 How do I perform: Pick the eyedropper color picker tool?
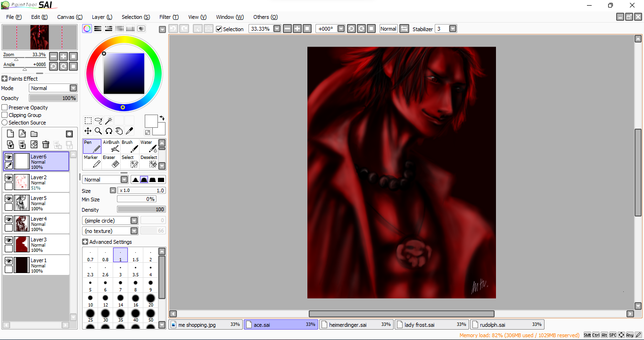pos(129,131)
